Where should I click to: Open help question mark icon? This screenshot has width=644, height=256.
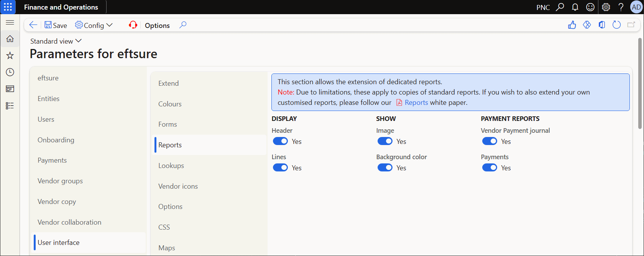(x=621, y=7)
